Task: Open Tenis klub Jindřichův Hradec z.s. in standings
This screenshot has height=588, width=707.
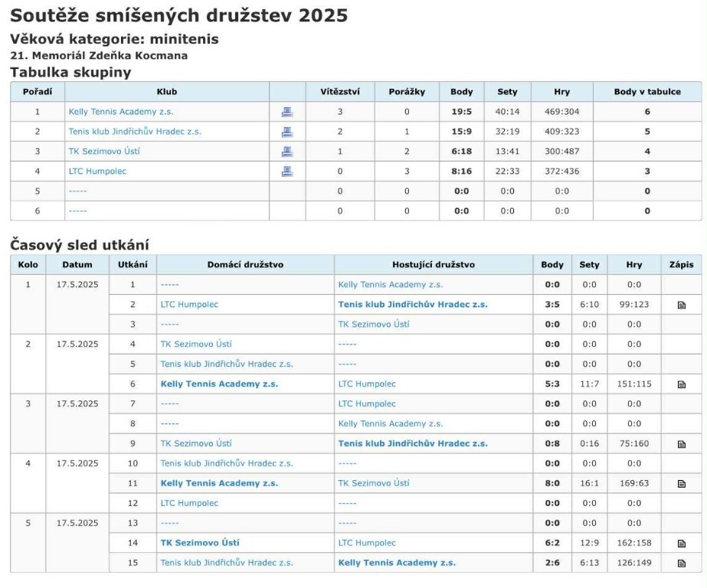Action: 135,132
